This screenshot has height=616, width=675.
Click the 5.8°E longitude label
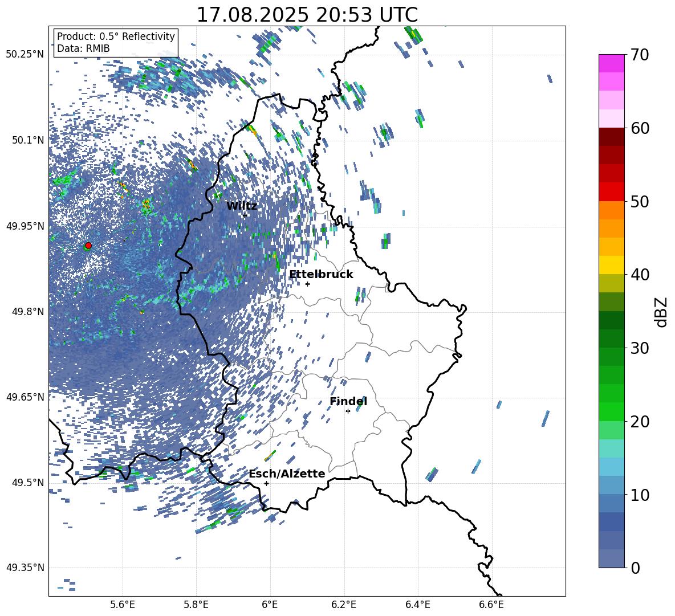tap(196, 605)
